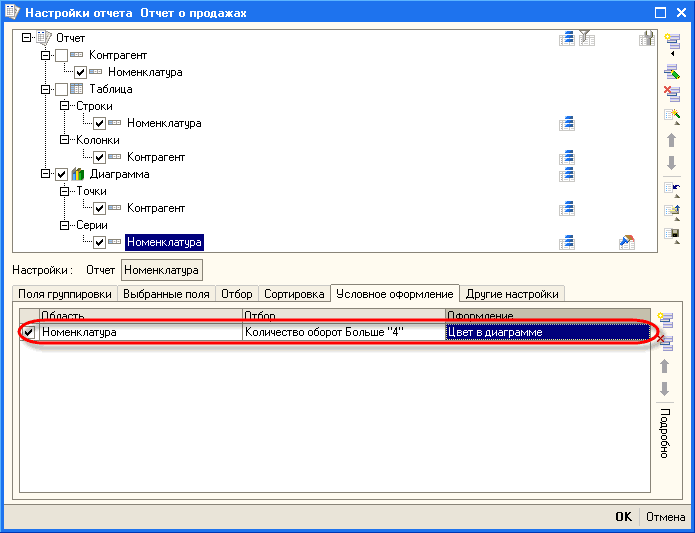Image resolution: width=695 pixels, height=533 pixels.
Task: Open the Другие настройки tab
Action: point(511,294)
